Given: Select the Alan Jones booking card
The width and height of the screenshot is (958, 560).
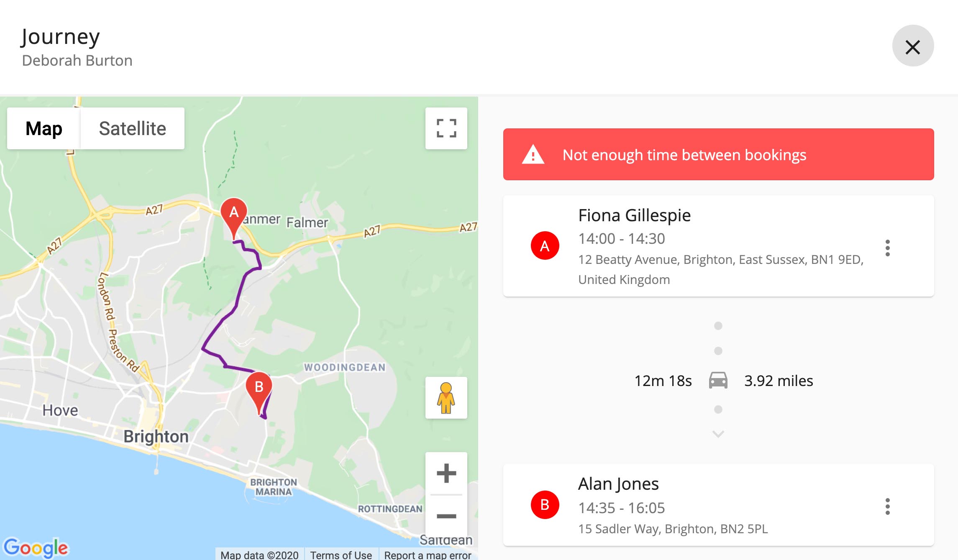Looking at the screenshot, I should [x=718, y=505].
